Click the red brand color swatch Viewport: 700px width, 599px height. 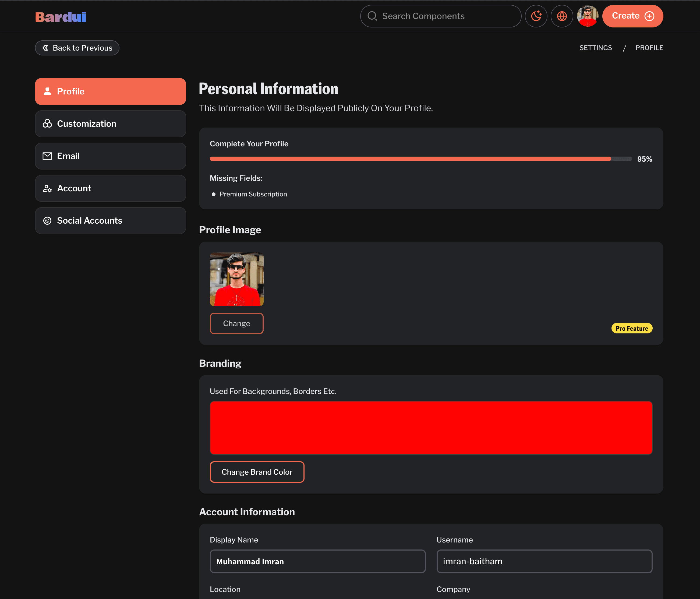point(431,428)
